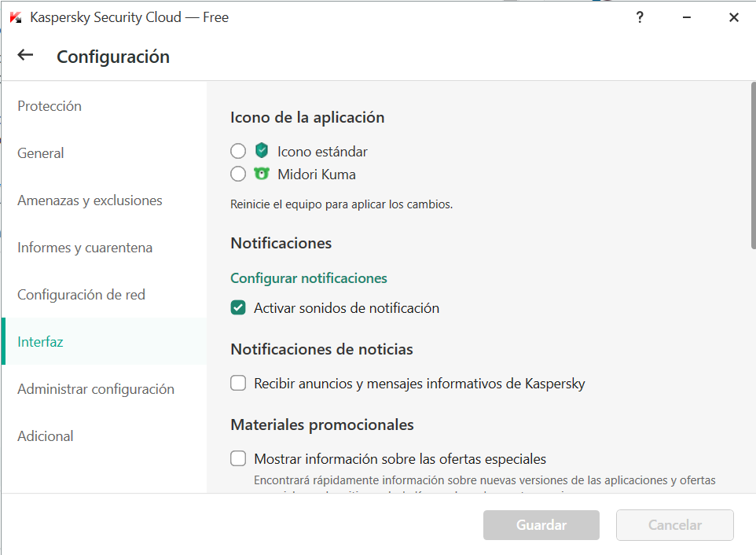Select Configuración de red in sidebar
Screen dimensions: 756x555
(81, 295)
